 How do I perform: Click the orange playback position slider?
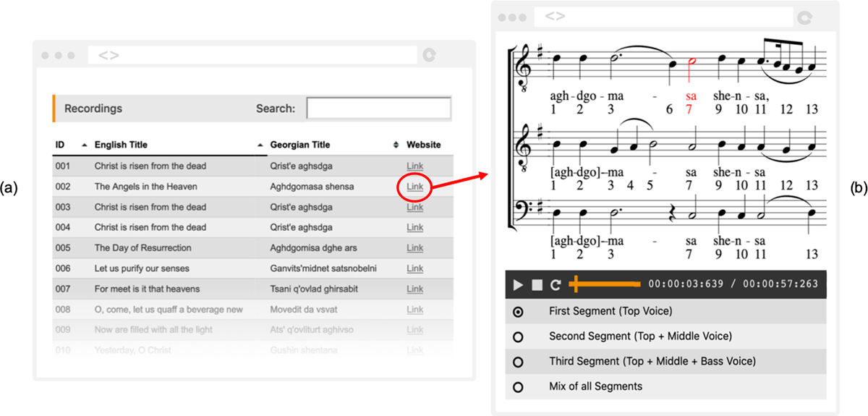(x=576, y=284)
